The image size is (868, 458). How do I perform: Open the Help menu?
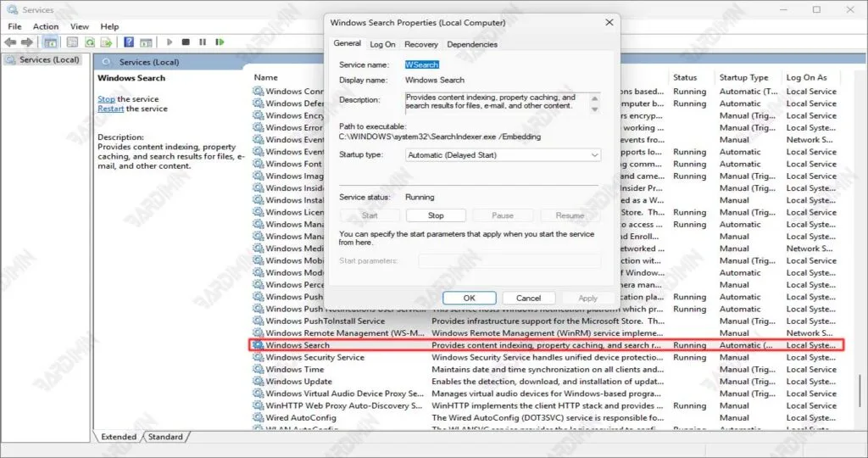click(x=109, y=26)
